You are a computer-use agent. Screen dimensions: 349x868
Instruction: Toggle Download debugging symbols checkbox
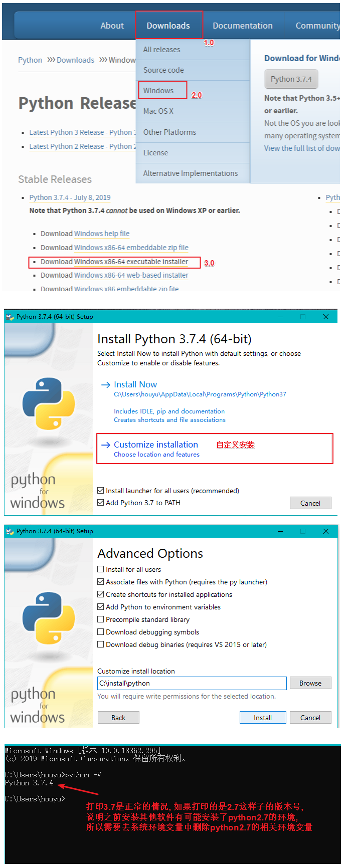[x=101, y=632]
